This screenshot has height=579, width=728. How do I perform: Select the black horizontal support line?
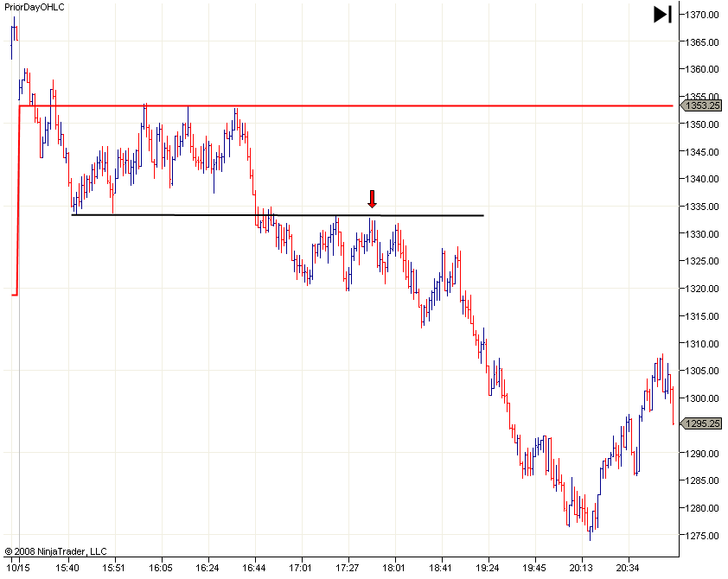278,215
